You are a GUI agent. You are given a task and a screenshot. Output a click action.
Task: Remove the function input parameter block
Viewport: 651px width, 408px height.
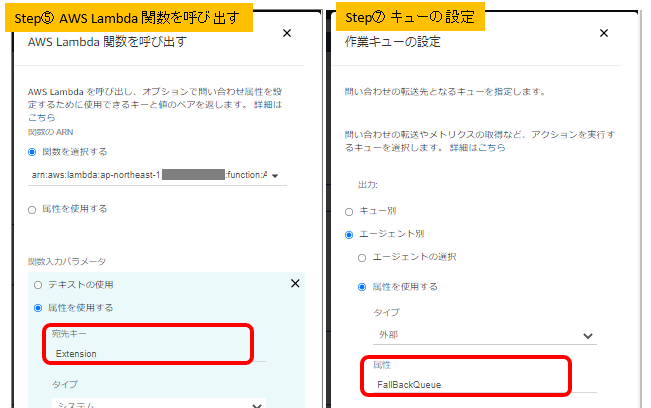[x=295, y=283]
